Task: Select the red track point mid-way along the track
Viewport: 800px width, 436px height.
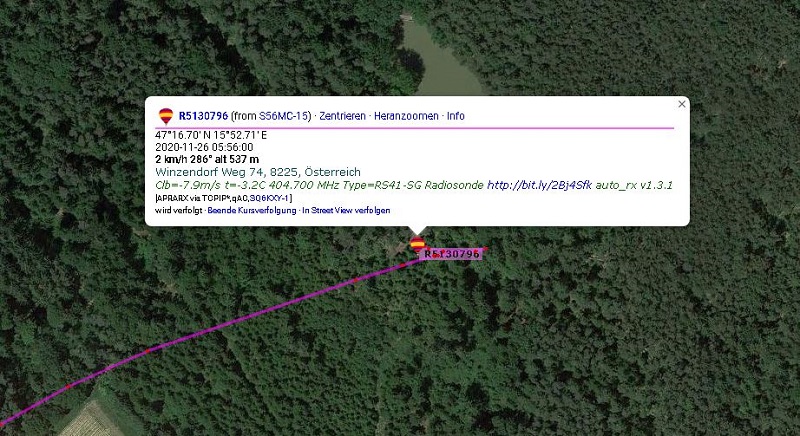Action: click(147, 351)
